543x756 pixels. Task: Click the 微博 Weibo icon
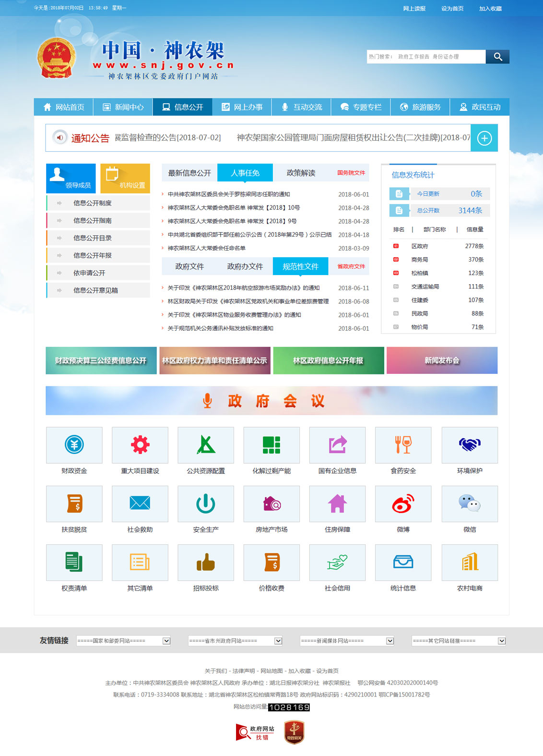click(403, 504)
